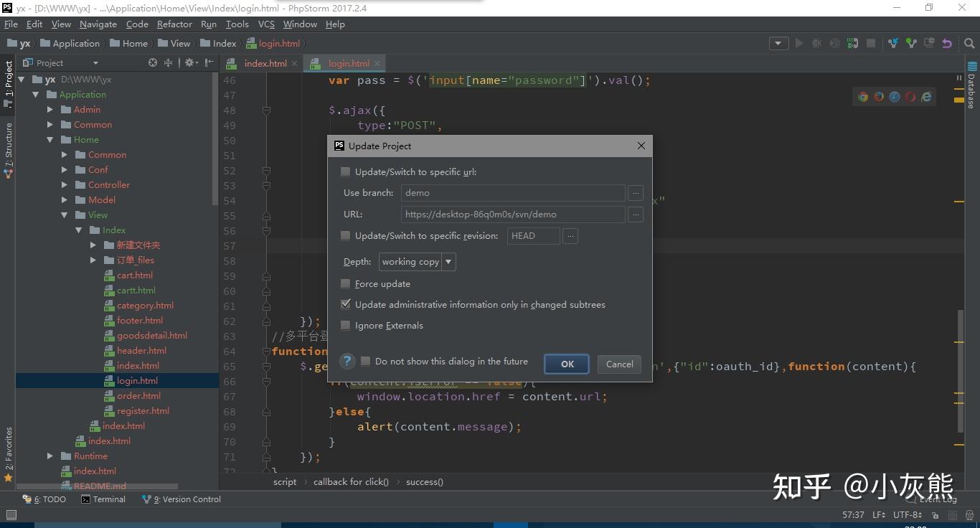Switch to the index.html editor tab
The height and width of the screenshot is (528, 980).
[265, 63]
